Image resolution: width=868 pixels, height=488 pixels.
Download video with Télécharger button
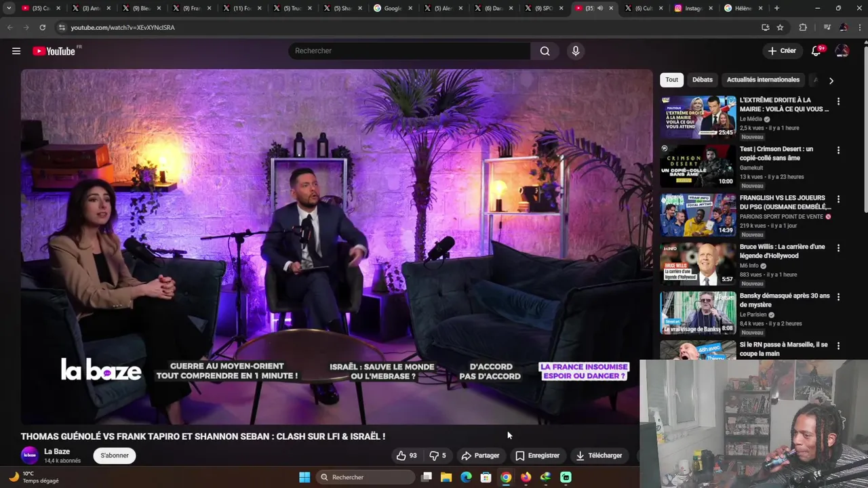(599, 455)
